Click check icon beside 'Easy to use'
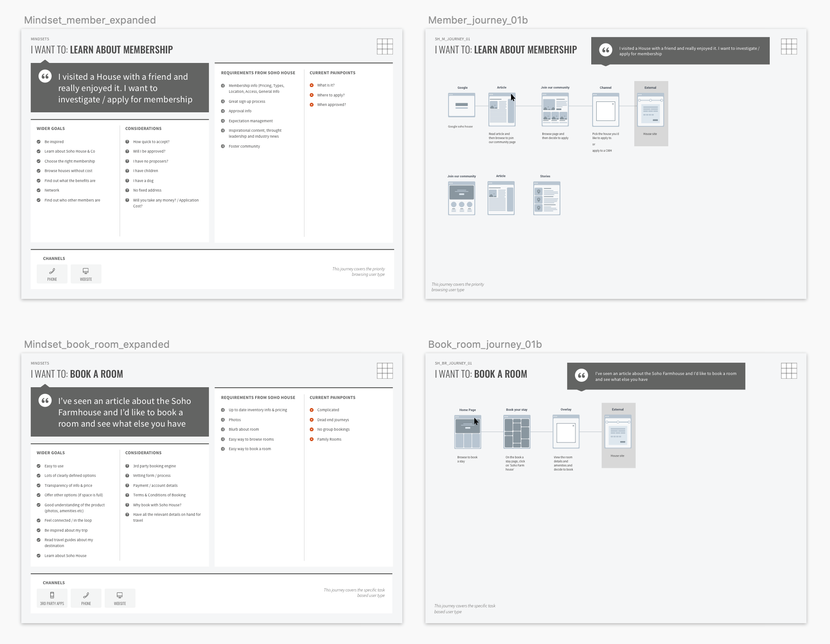830x644 pixels. [x=39, y=466]
